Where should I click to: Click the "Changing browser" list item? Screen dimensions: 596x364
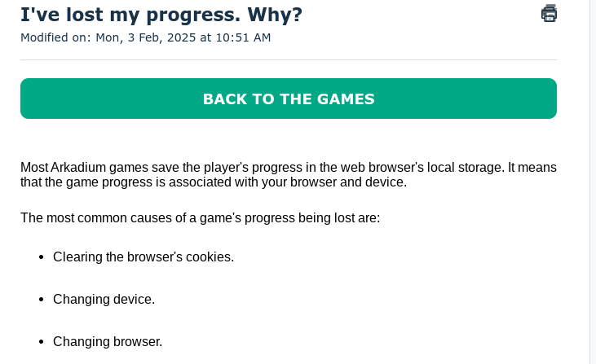(x=108, y=341)
